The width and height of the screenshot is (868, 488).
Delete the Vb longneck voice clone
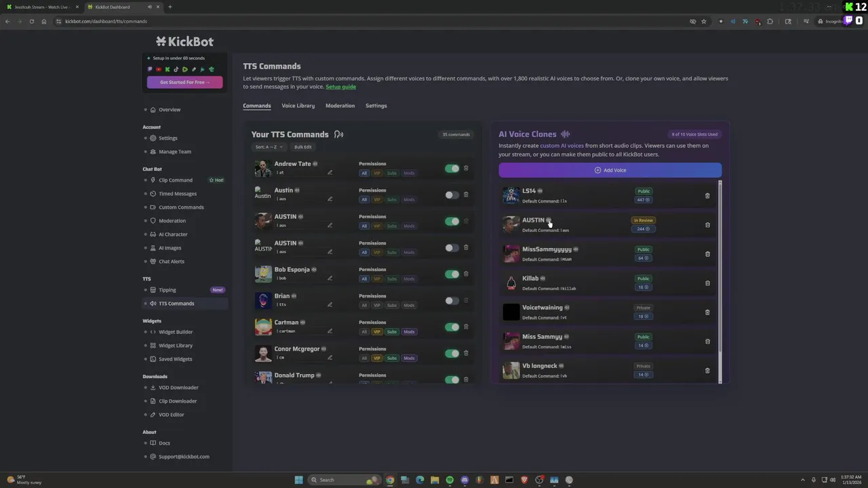click(707, 371)
